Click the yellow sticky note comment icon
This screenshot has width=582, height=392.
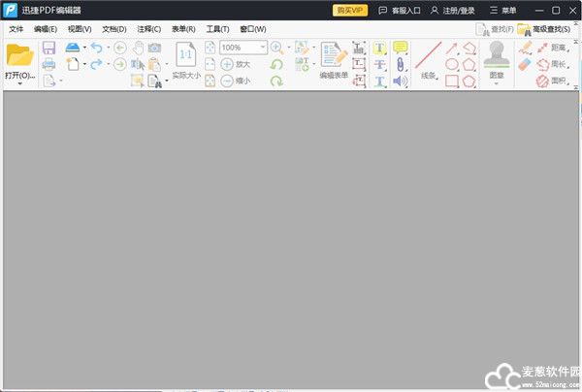(x=400, y=47)
